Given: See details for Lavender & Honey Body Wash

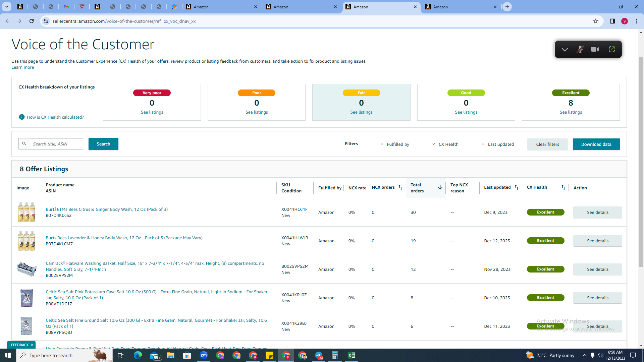Looking at the screenshot, I should (x=597, y=241).
